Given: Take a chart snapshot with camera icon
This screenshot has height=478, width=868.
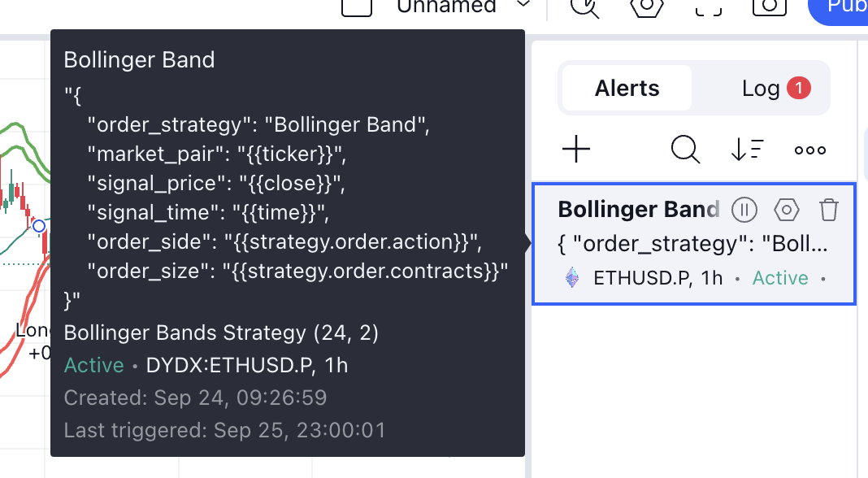Looking at the screenshot, I should (x=770, y=7).
